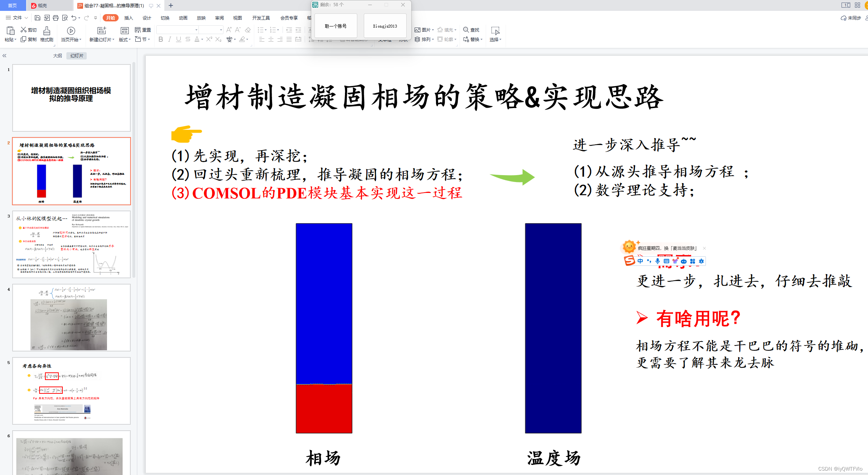Select slide 3 thumbnail about 小林的K模型
868x475 pixels.
coord(71,244)
